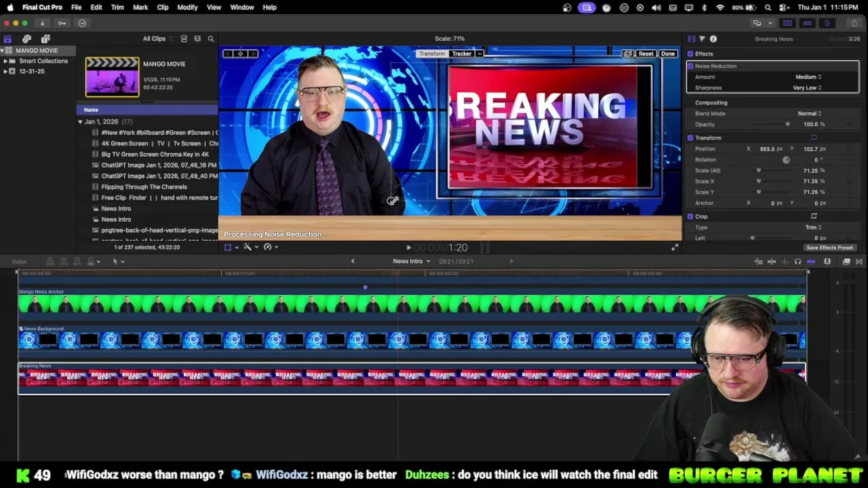Expand the 12-31-25 event
This screenshot has height=488, width=868.
click(5, 71)
